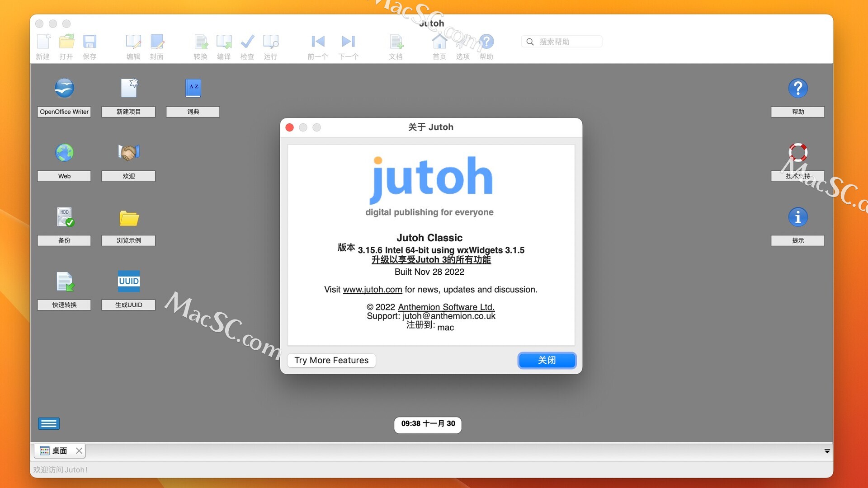Close the 桌面 tab with X
The image size is (868, 488).
79,450
